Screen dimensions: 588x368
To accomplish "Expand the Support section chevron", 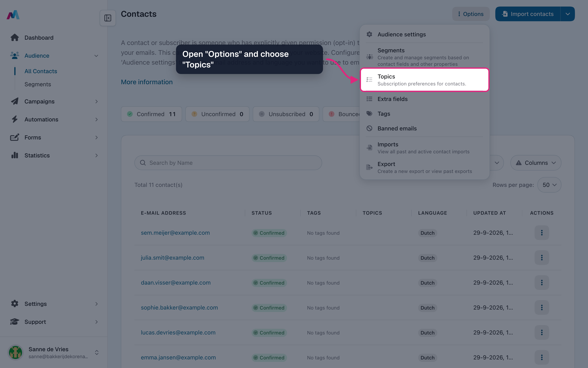I will [x=96, y=322].
